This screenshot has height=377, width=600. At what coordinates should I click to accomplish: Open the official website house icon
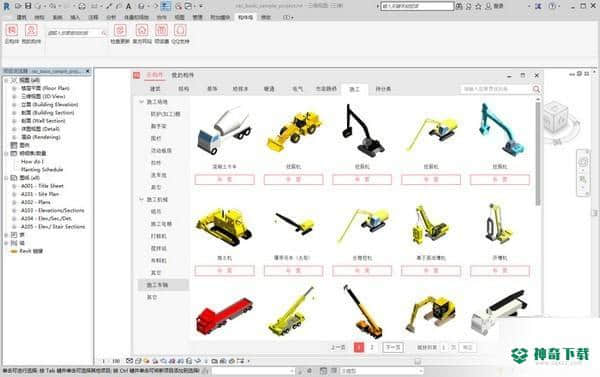click(x=142, y=31)
